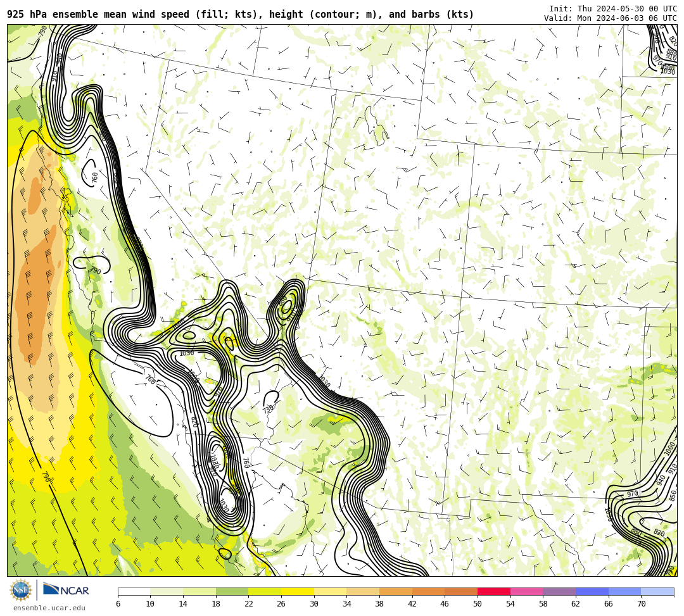
Task: Click the 'Valid: Mon 2024-06-03 06 UTC' text
Action: (x=611, y=18)
